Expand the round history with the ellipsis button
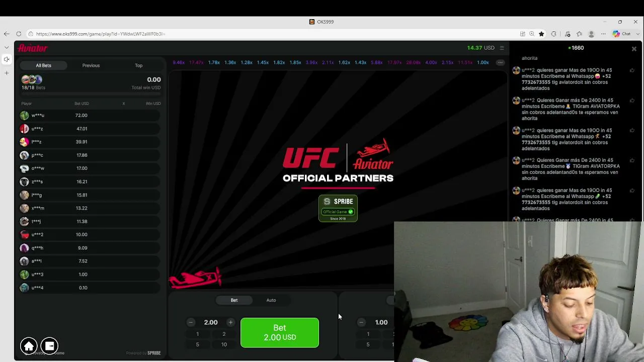The image size is (644, 362). (500, 62)
